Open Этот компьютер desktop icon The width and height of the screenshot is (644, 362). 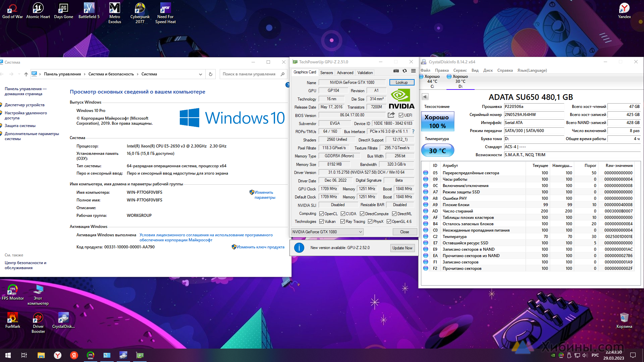(38, 295)
